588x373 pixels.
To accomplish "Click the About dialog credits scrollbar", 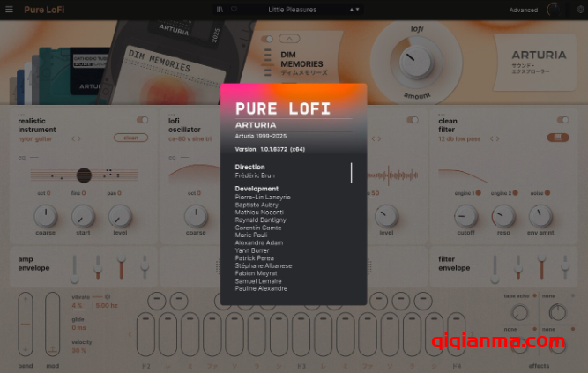I will coord(352,173).
